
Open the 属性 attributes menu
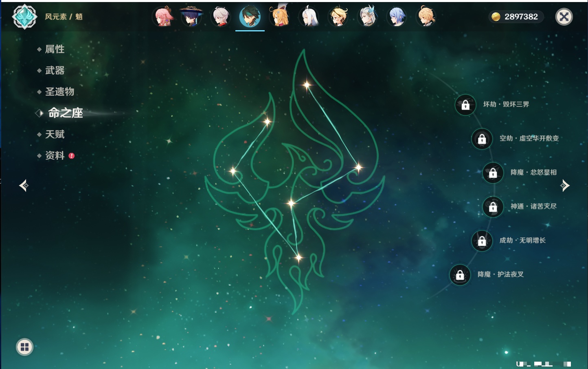click(x=55, y=49)
